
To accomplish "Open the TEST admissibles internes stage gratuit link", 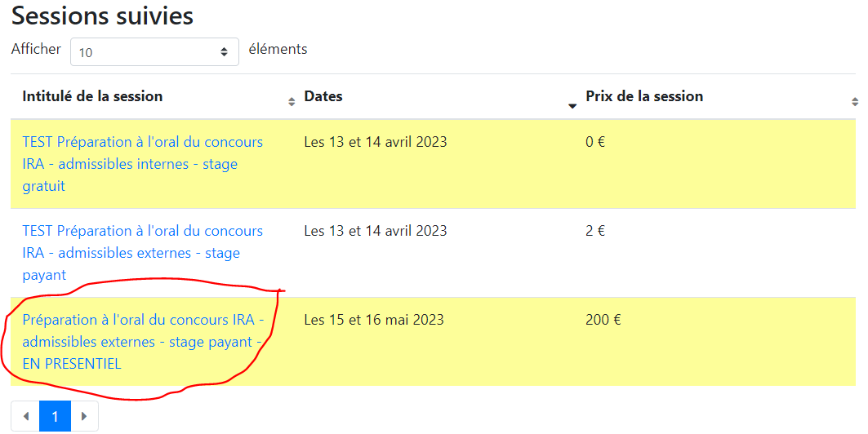I will pos(142,164).
